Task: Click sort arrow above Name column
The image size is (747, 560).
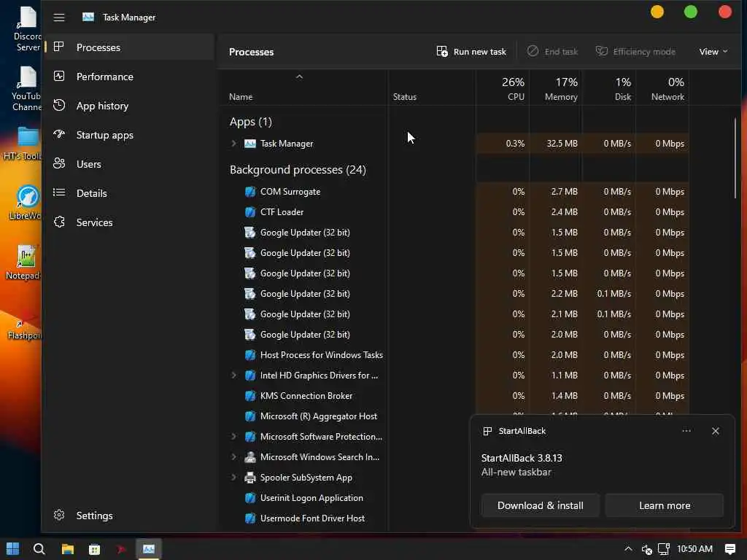Action: coord(299,76)
